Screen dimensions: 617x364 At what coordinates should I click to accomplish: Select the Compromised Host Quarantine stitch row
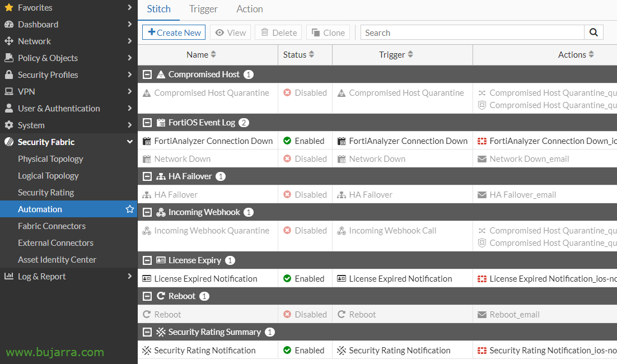pyautogui.click(x=377, y=99)
